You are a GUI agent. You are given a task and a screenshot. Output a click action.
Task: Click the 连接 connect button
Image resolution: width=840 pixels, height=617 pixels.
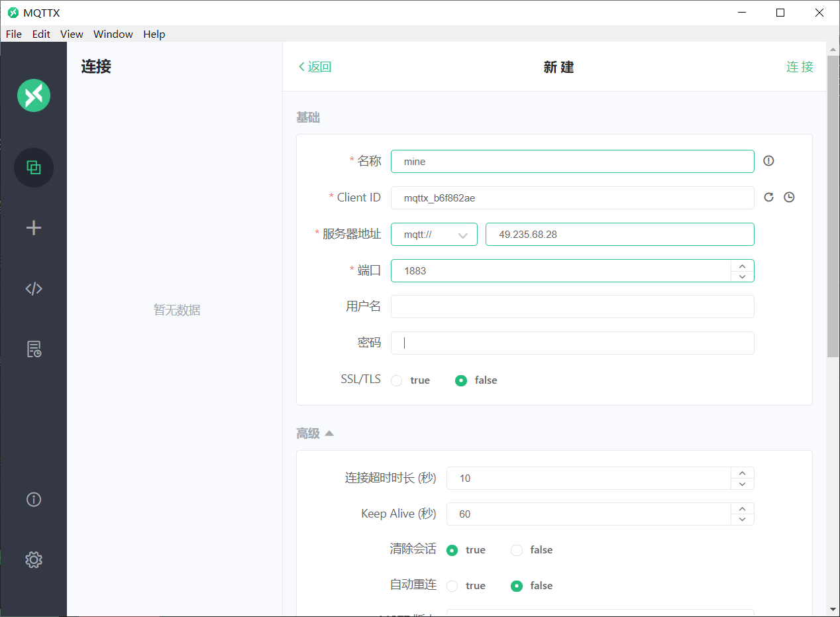(800, 67)
